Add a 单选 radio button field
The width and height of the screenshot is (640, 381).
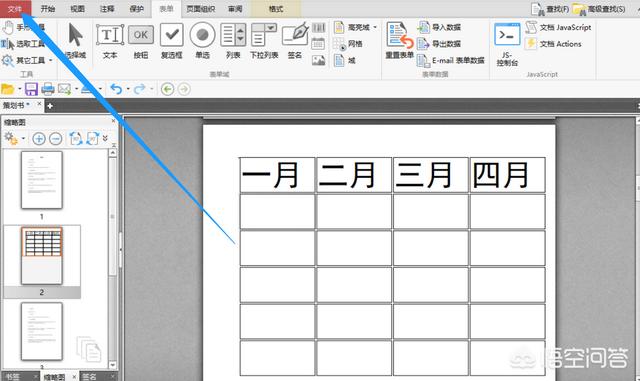pyautogui.click(x=202, y=40)
